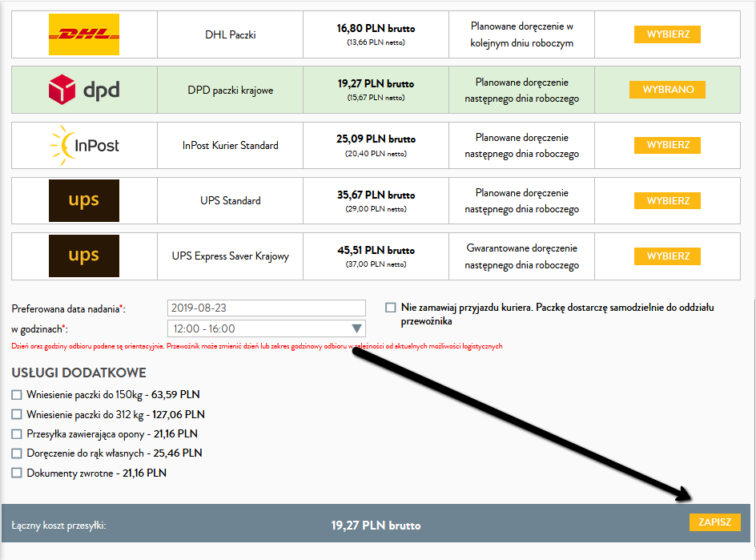This screenshot has height=560, width=756.
Task: Click the '25,09 PLN brutto' price
Action: pos(376,139)
